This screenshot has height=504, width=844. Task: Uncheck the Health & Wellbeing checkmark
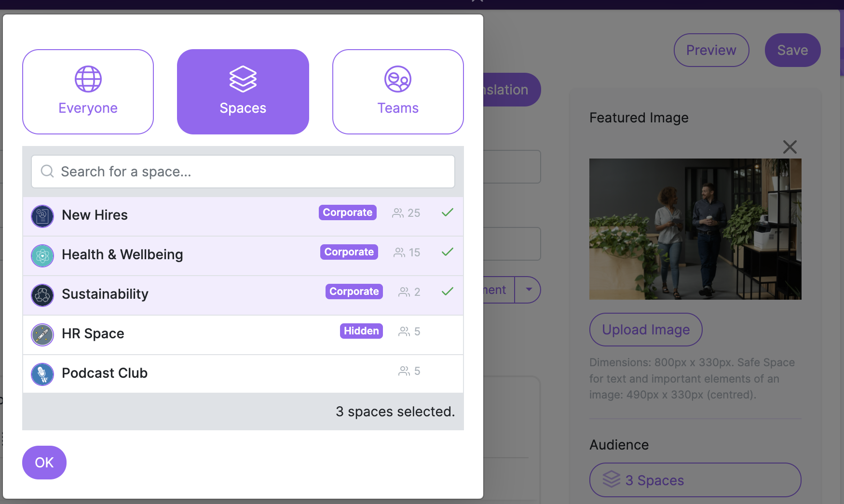click(448, 252)
